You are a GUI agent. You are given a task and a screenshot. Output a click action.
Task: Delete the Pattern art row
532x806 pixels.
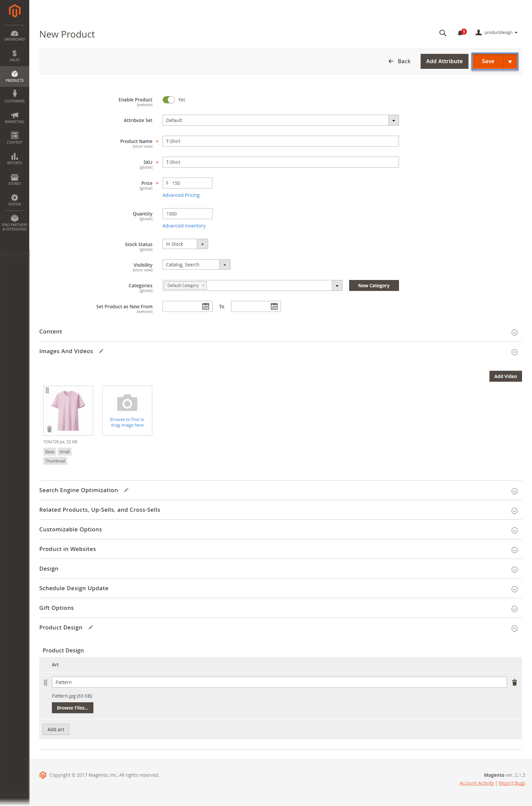click(x=514, y=682)
